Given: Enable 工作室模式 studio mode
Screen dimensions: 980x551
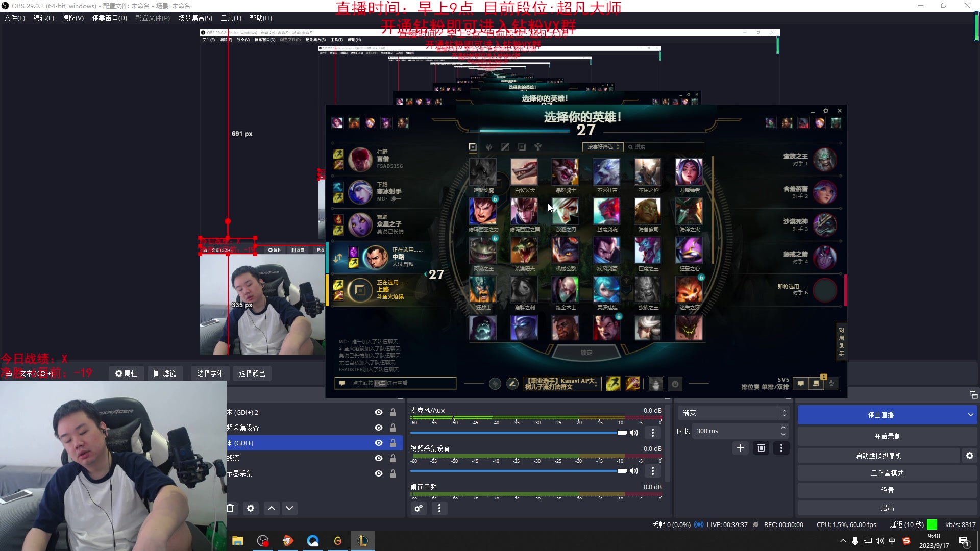Looking at the screenshot, I should (888, 473).
